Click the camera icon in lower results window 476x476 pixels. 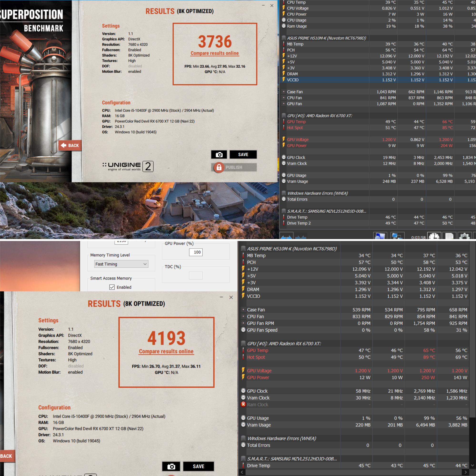(171, 466)
